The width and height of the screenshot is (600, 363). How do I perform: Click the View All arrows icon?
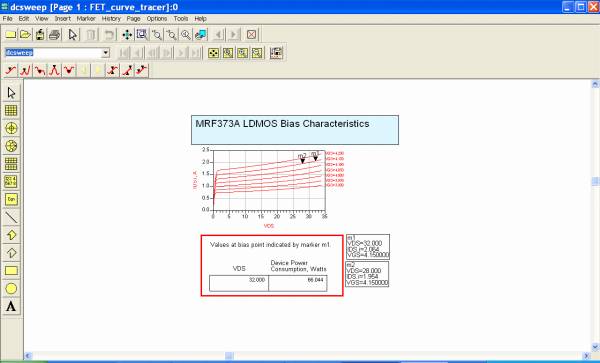pos(127,35)
